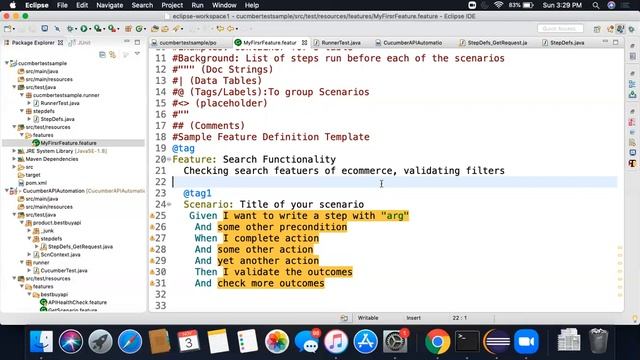Click the New Java Class icon
Viewport: 640px width, 360px height.
[x=139, y=29]
